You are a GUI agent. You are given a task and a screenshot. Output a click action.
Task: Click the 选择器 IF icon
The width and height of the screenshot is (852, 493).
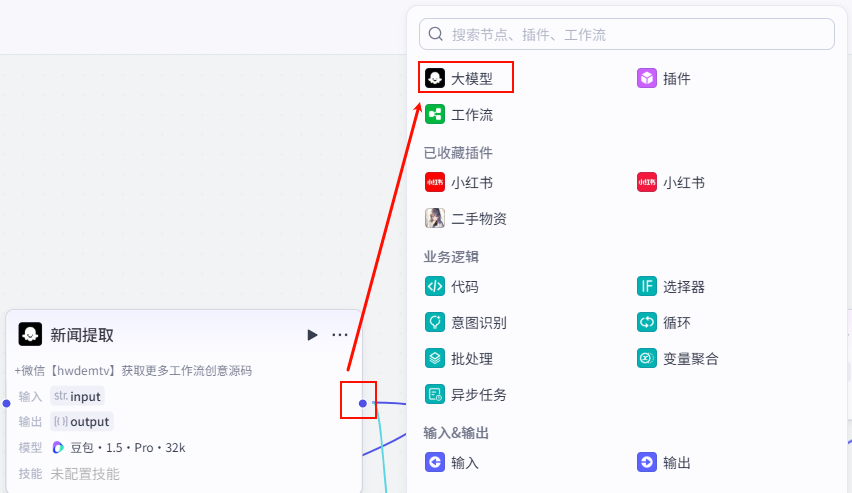(647, 286)
